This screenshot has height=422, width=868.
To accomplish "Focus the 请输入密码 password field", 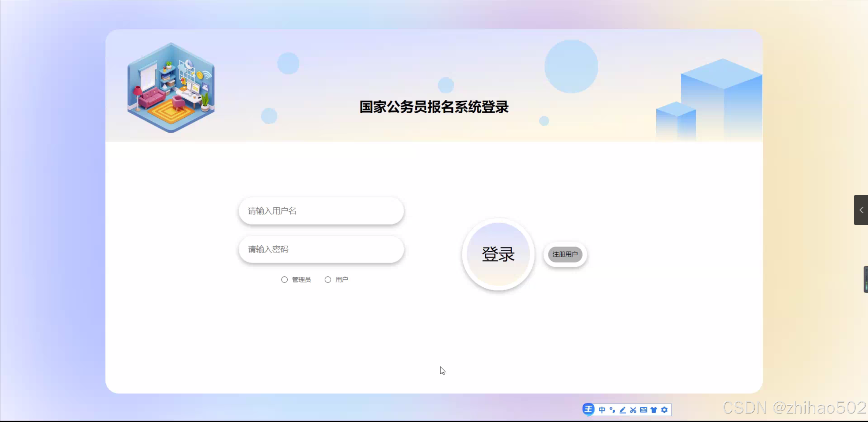I will click(321, 249).
